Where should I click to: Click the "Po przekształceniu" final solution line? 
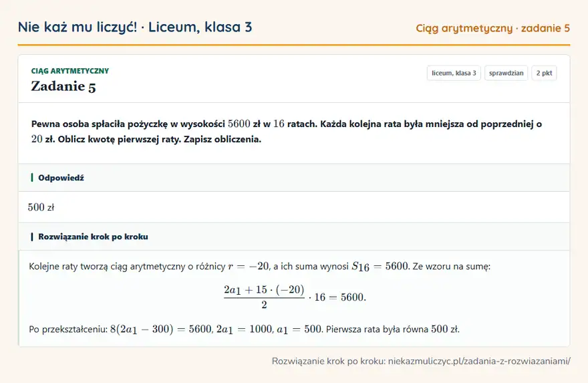click(x=244, y=330)
